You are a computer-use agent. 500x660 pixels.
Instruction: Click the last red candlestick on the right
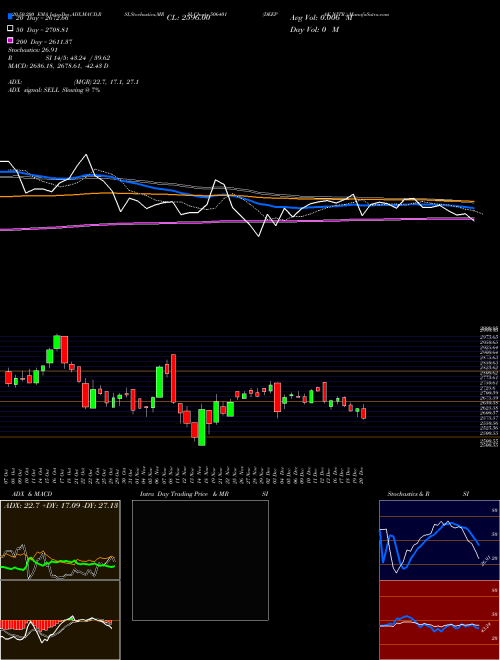click(364, 413)
